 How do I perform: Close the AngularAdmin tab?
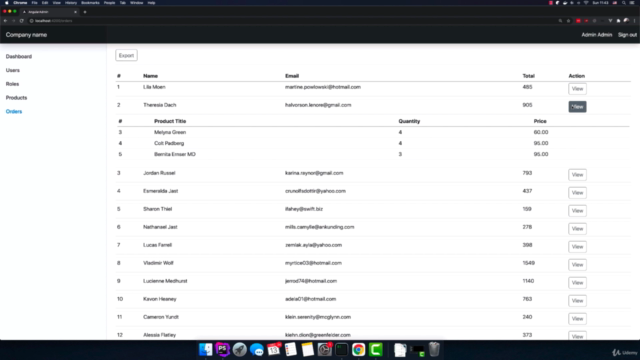pyautogui.click(x=76, y=12)
